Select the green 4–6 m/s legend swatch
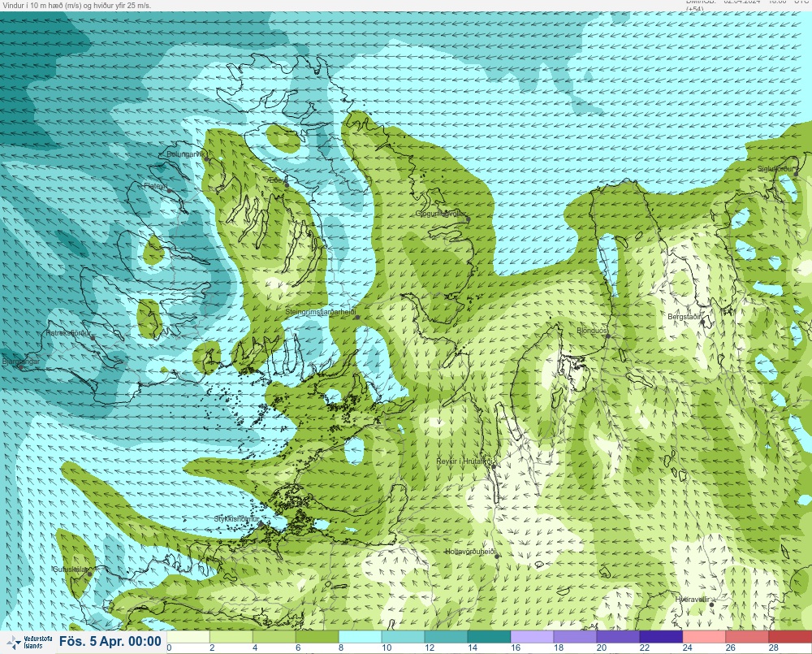 (274, 636)
